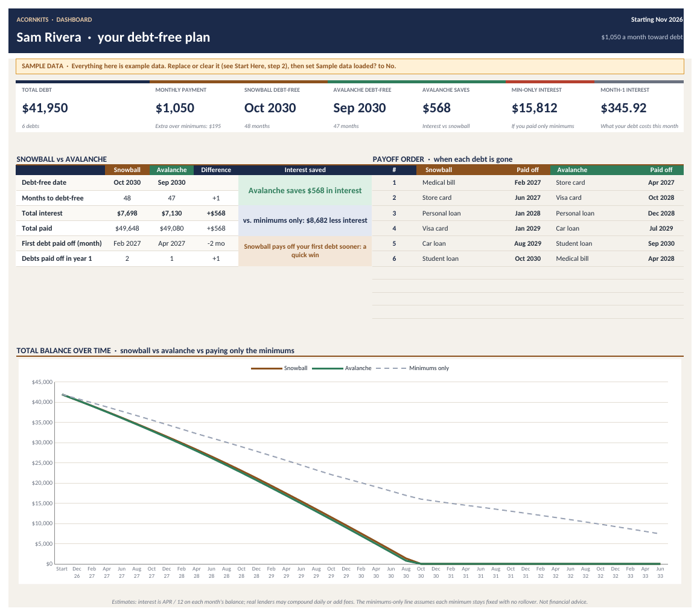Viewport: 700px width, 614px height.
Task: Click the Interest saved column header
Action: (305, 170)
